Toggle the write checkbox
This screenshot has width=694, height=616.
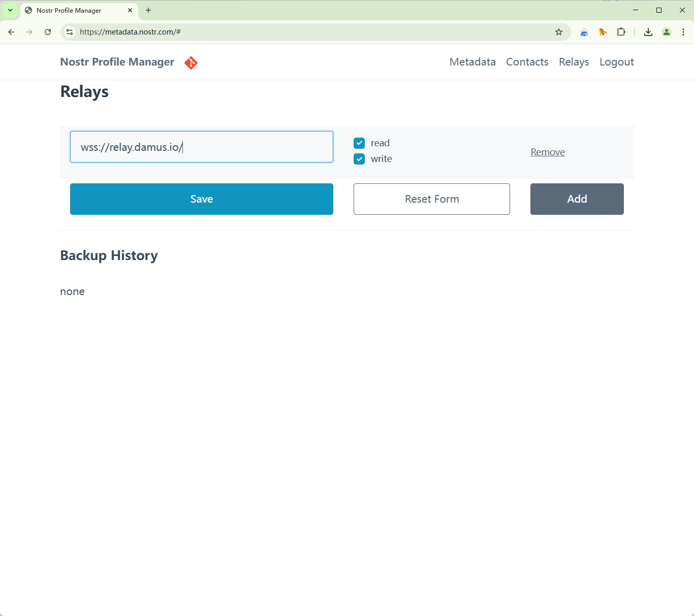point(359,159)
